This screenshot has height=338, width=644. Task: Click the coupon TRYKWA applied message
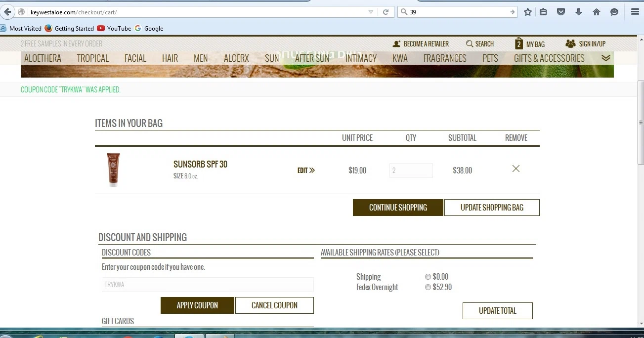[71, 90]
